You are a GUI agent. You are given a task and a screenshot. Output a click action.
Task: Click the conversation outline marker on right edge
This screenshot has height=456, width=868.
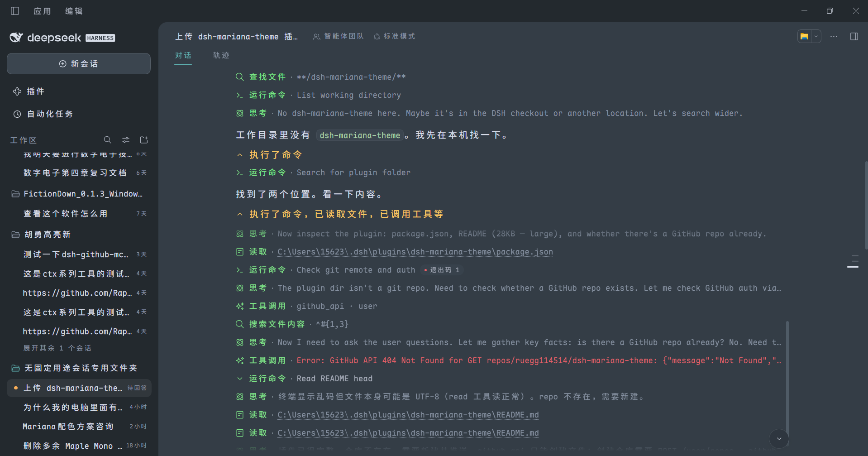click(x=853, y=261)
